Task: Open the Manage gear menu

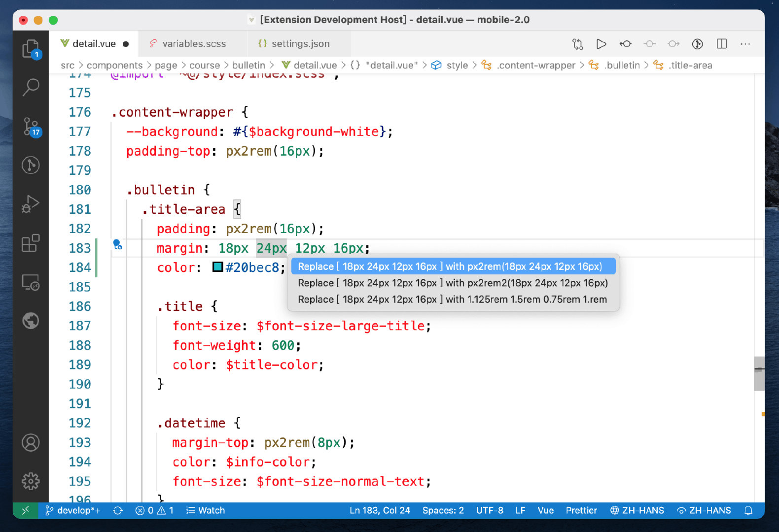Action: point(31,481)
